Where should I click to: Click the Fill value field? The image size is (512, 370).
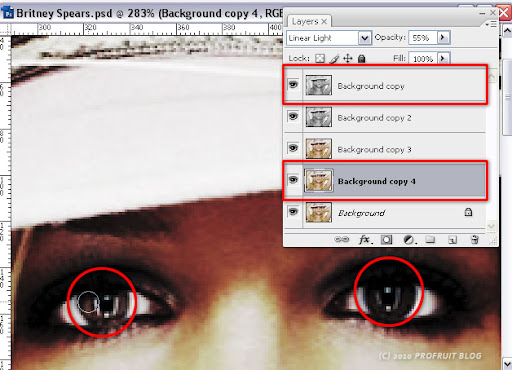point(423,59)
